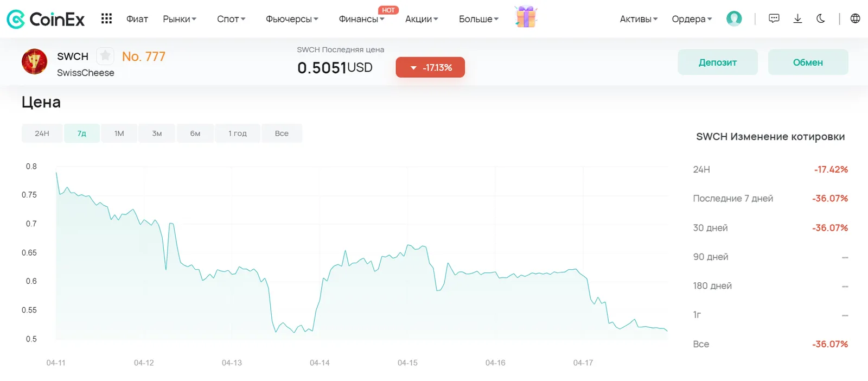
Task: Click the No. 777 rank text
Action: [144, 56]
